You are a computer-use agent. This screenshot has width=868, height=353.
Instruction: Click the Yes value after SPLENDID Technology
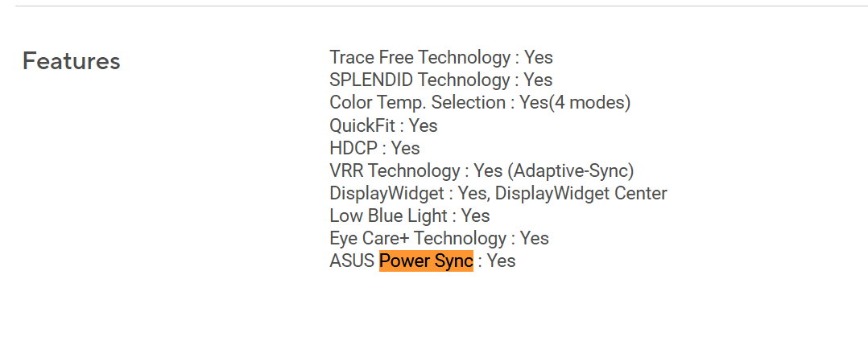click(x=538, y=80)
